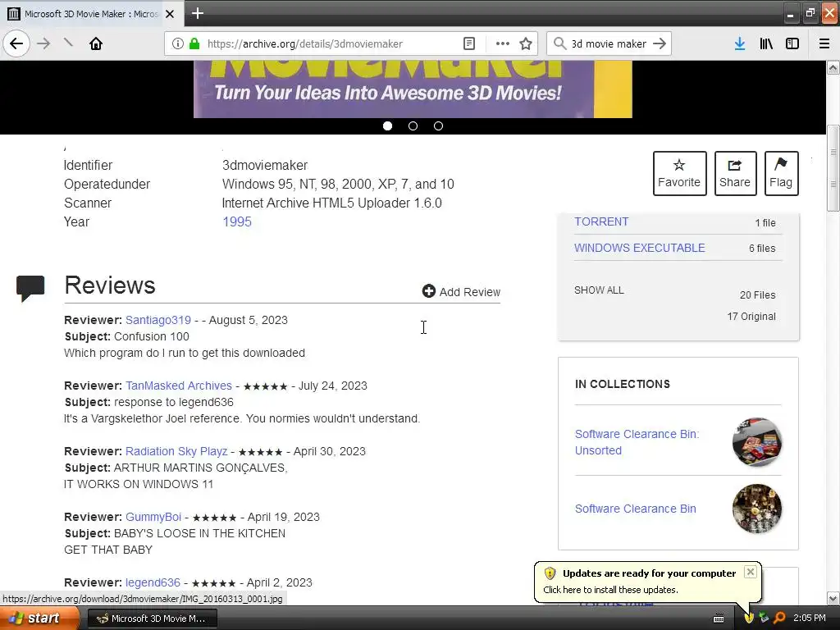
Task: Click the 2:05 PM taskbar clock
Action: (x=810, y=619)
